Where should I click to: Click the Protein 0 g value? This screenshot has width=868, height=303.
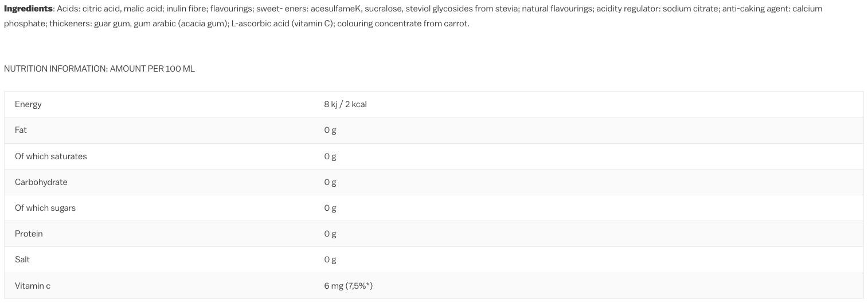coord(330,234)
